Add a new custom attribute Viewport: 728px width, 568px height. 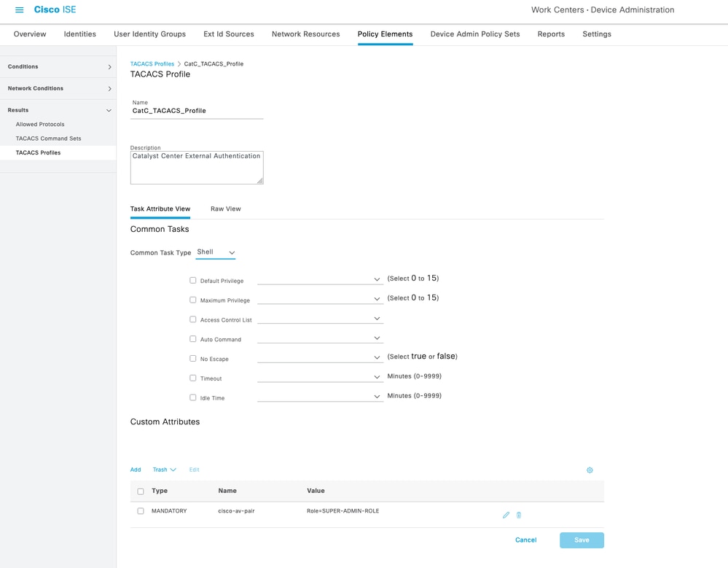[135, 470]
